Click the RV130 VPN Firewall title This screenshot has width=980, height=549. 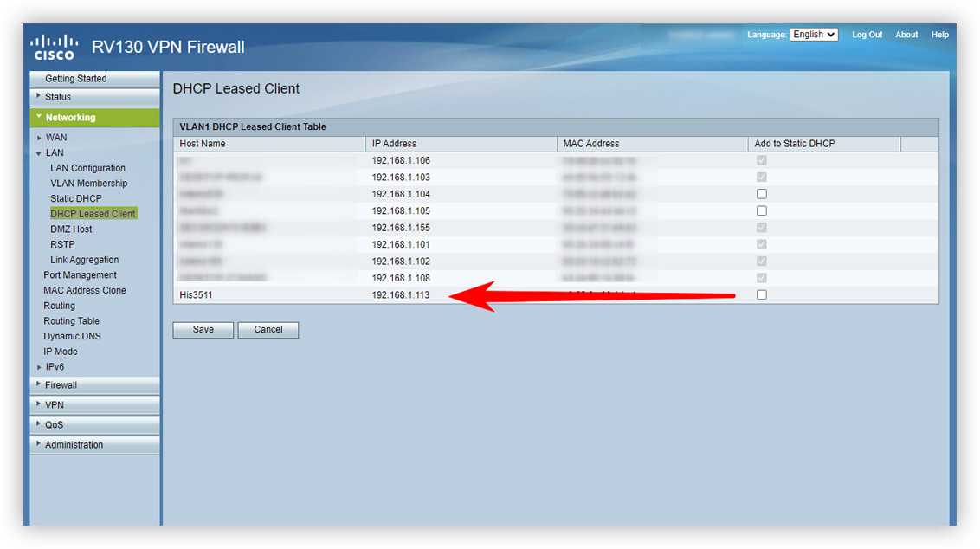(x=167, y=47)
